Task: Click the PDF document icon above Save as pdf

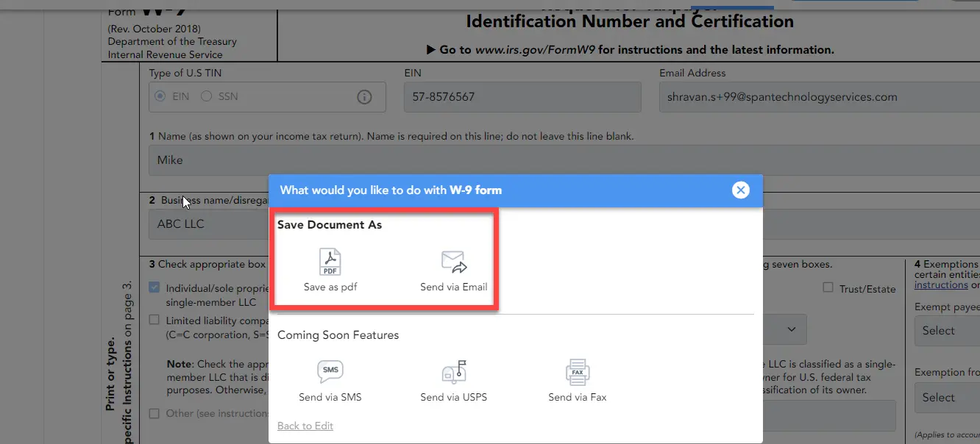Action: click(330, 261)
